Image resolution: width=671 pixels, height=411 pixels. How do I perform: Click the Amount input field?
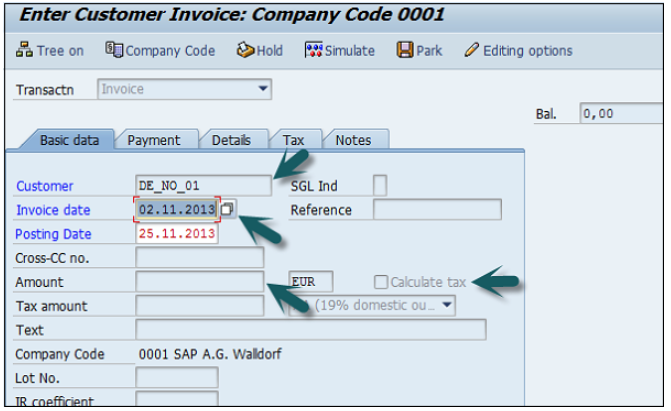(199, 283)
